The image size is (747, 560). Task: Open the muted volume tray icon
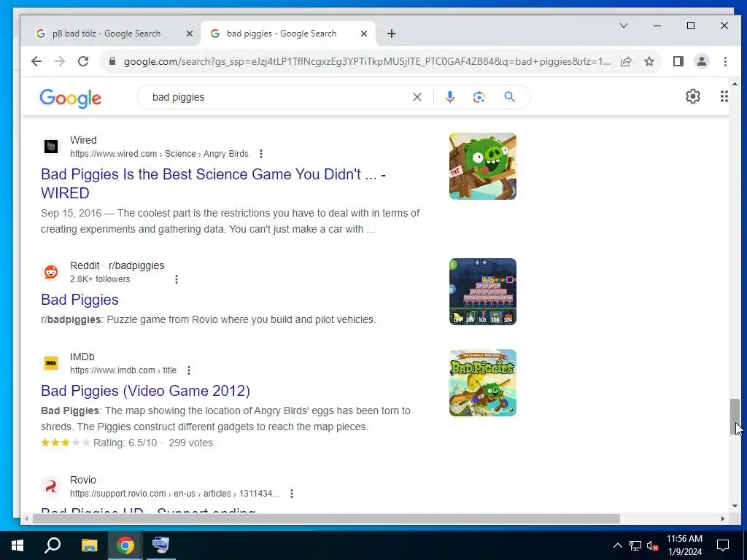(653, 545)
